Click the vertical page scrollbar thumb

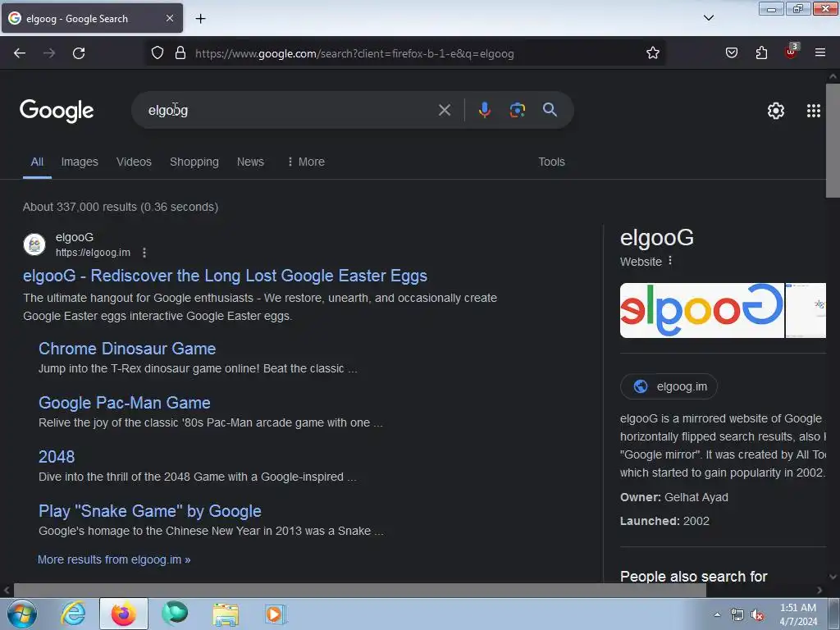tap(833, 140)
